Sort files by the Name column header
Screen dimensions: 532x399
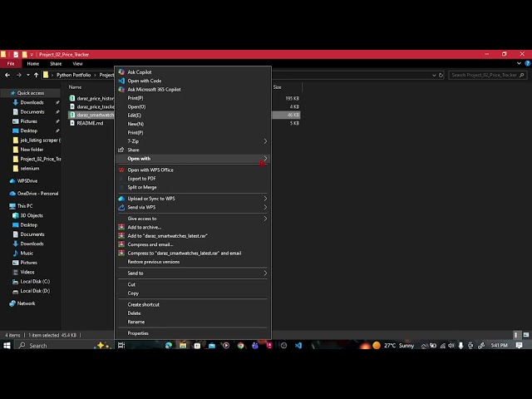click(x=75, y=87)
